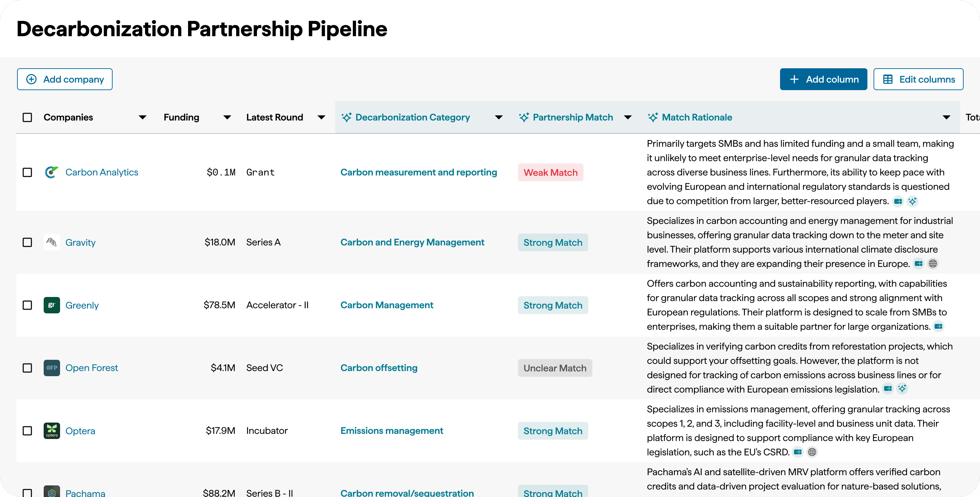This screenshot has height=497, width=980.
Task: Select the Open Forest row checkbox
Action: click(x=27, y=368)
